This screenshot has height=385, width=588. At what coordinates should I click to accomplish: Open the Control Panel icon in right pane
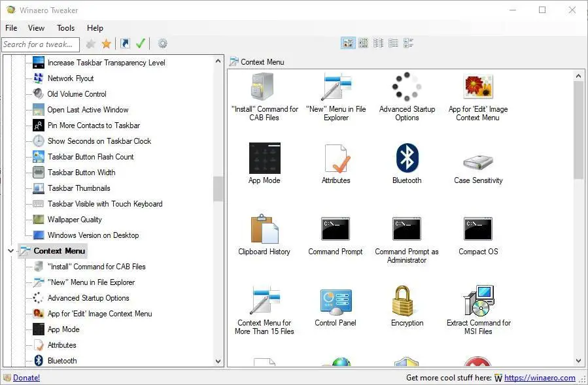[x=336, y=302]
